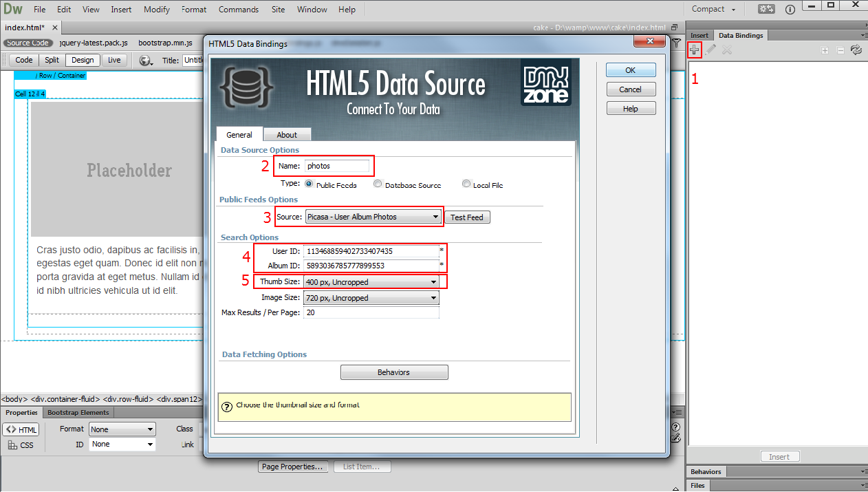The width and height of the screenshot is (868, 492).
Task: Select the General tab in the dialog
Action: pos(239,135)
